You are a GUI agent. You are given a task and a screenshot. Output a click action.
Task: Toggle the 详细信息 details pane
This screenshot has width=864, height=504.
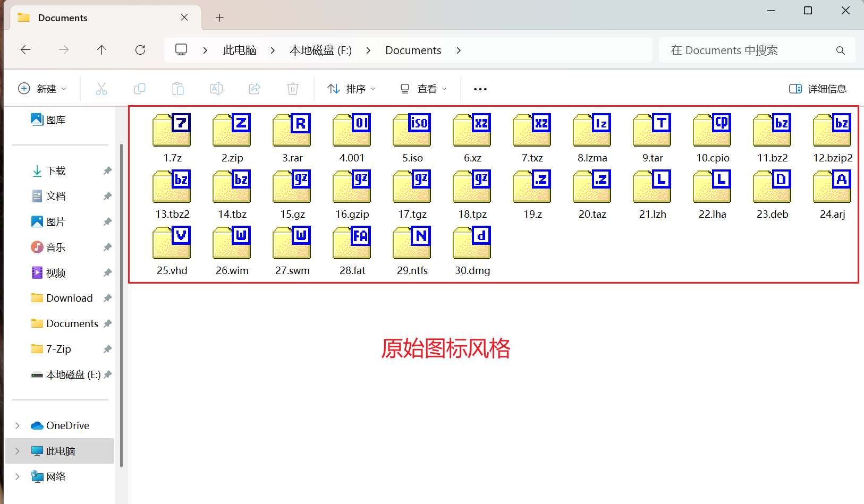click(x=818, y=89)
